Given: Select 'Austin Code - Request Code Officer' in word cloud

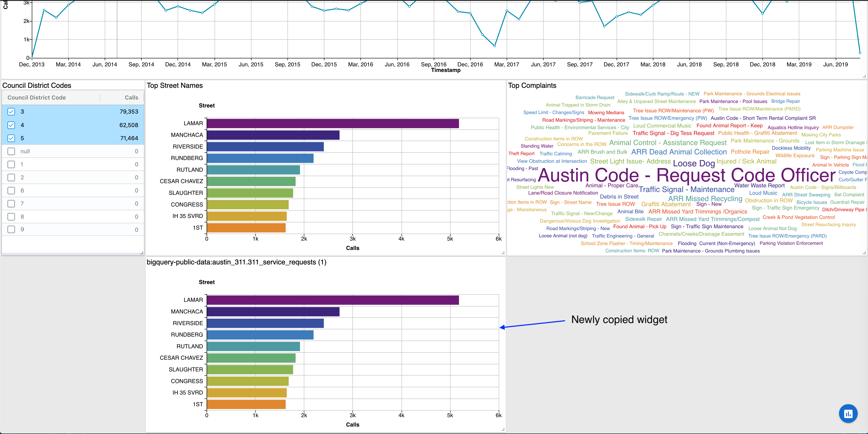Looking at the screenshot, I should pyautogui.click(x=687, y=175).
